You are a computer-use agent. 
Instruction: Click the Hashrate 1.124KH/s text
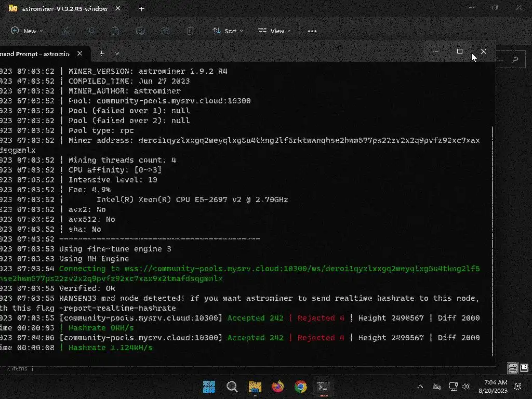point(111,348)
